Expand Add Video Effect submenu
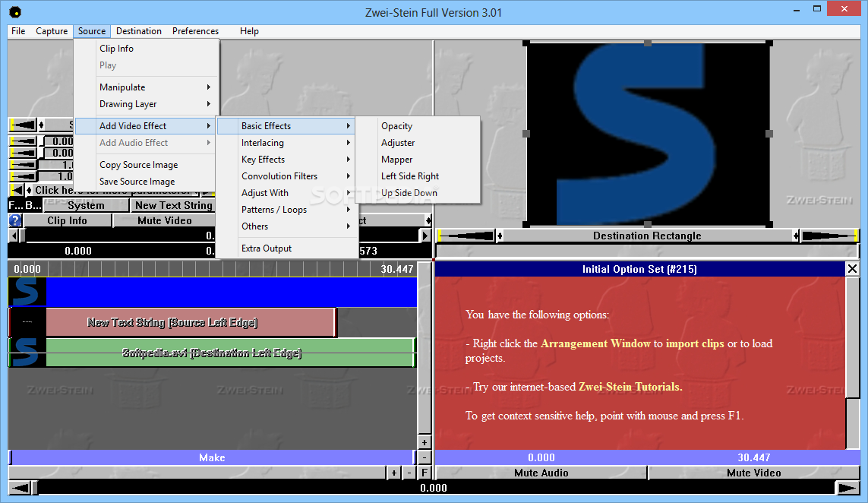868x503 pixels. click(144, 126)
